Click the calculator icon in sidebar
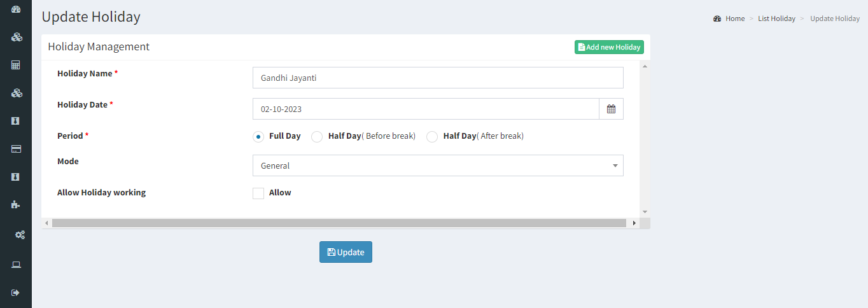The height and width of the screenshot is (308, 868). point(16,65)
